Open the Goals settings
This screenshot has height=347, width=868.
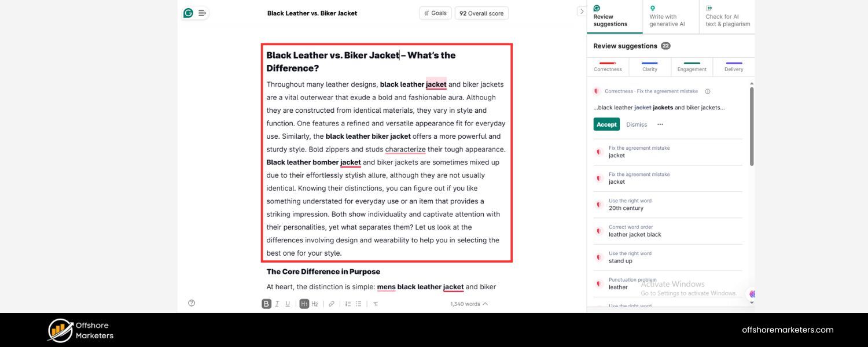pyautogui.click(x=435, y=12)
